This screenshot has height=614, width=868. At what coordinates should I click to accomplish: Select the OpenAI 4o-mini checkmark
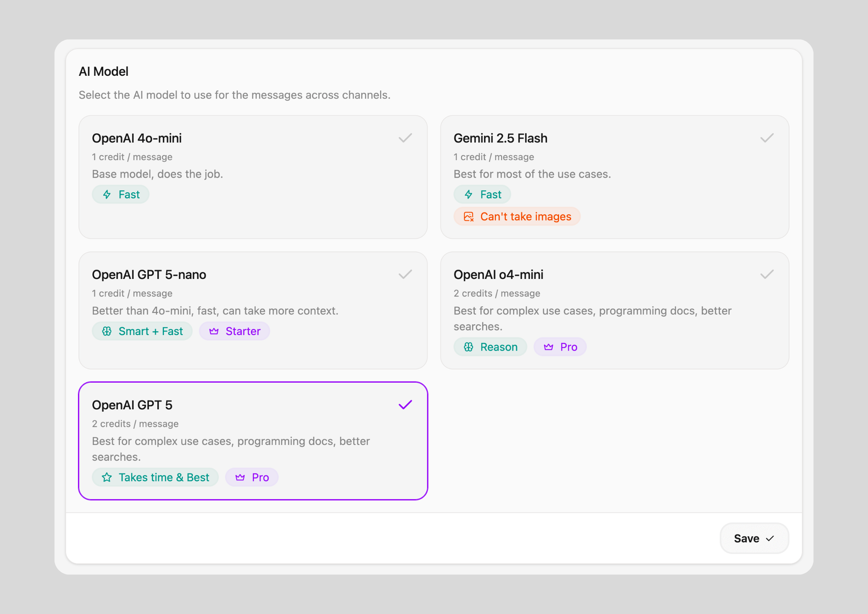[x=405, y=138]
